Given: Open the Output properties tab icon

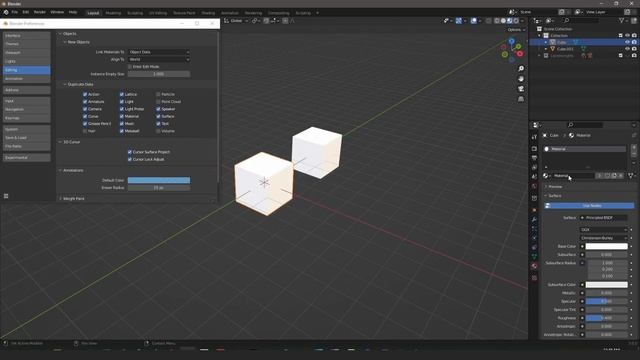Looking at the screenshot, I should pos(534,158).
